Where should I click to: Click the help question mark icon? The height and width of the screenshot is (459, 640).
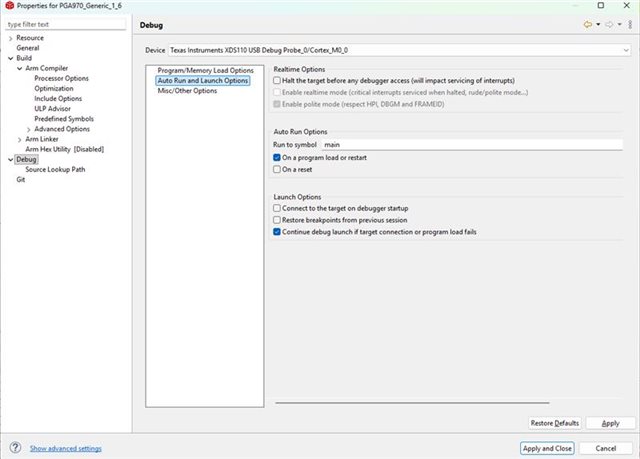(16, 448)
